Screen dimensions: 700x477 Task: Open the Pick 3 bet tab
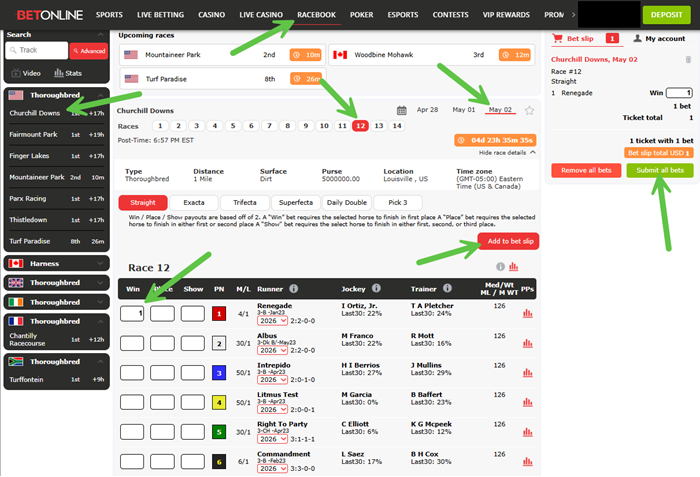[398, 202]
